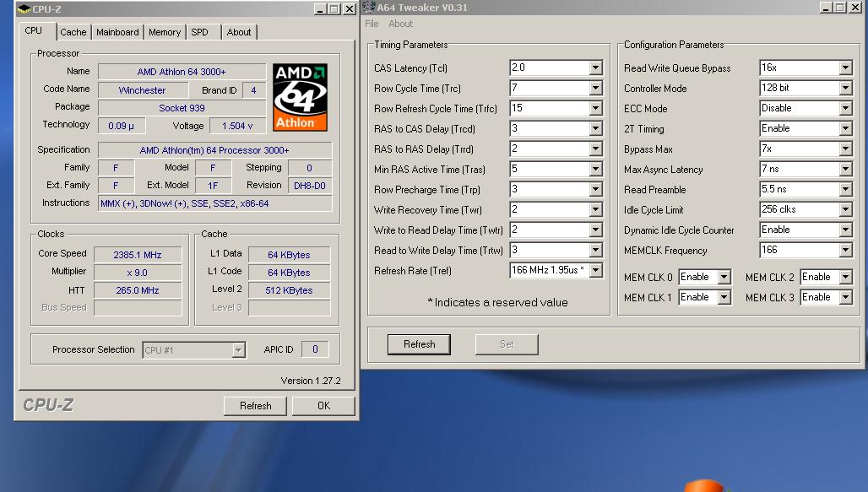This screenshot has width=868, height=492.
Task: Open the Write Recovery Time (Twr) dropdown
Action: (x=595, y=209)
